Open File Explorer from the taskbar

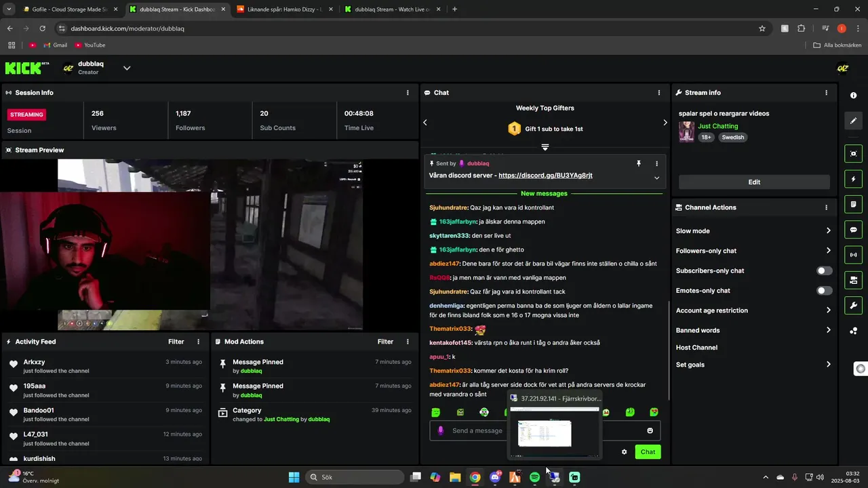(x=455, y=477)
